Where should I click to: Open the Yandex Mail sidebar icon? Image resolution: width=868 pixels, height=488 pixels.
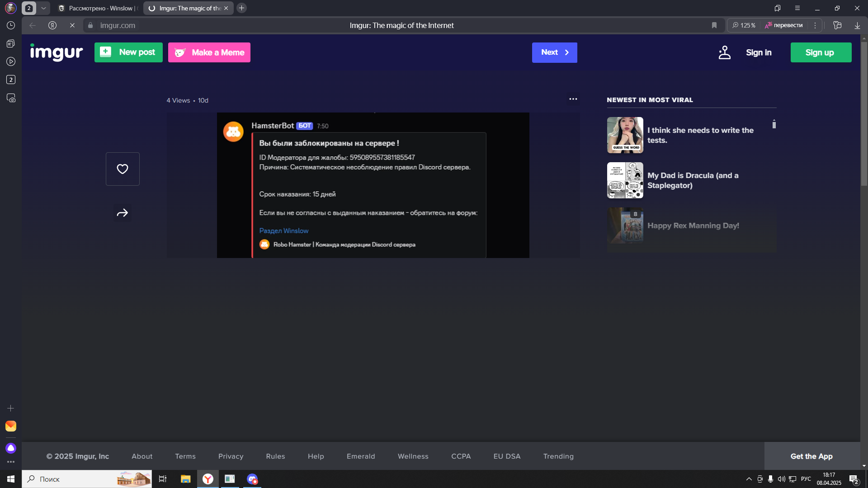(11, 426)
